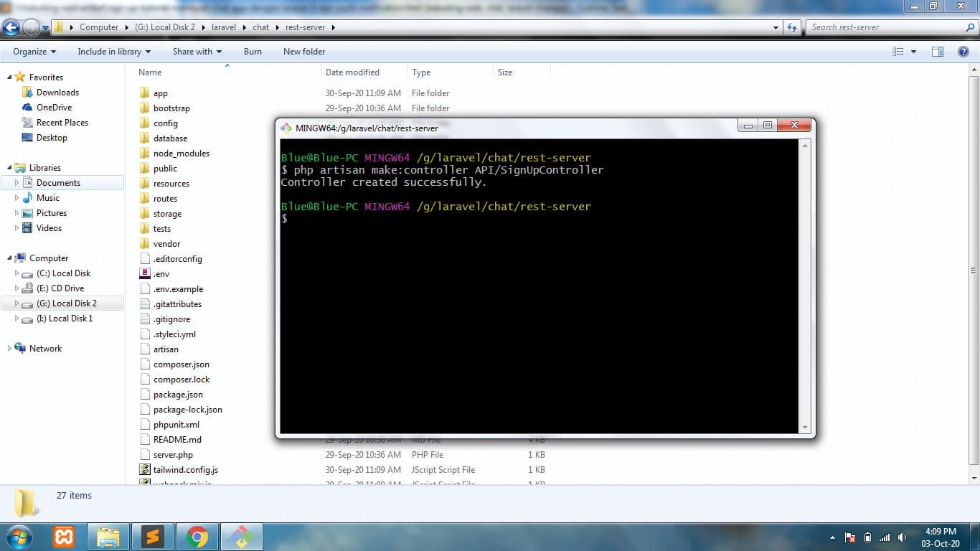Select the app folder icon
980x551 pixels.
pyautogui.click(x=144, y=93)
